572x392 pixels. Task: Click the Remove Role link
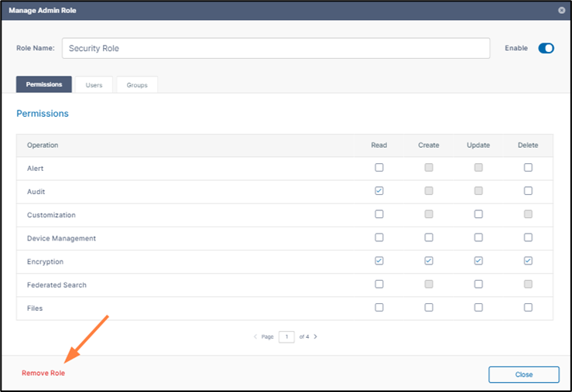click(43, 373)
